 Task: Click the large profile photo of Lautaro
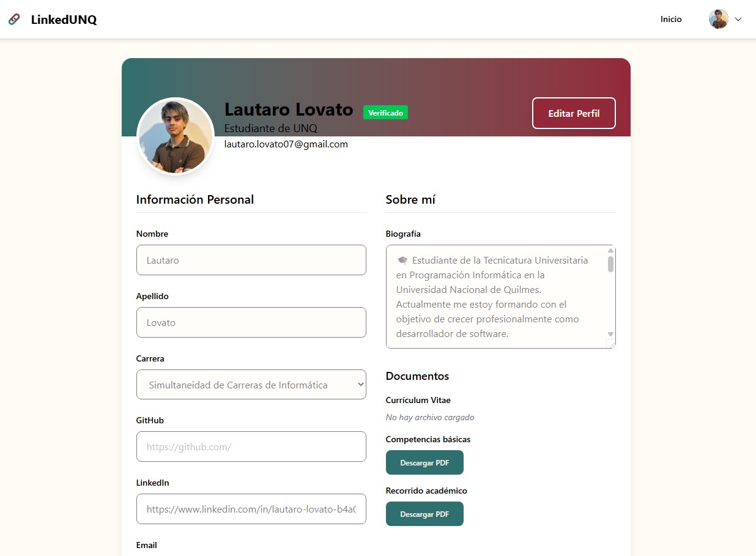[176, 136]
